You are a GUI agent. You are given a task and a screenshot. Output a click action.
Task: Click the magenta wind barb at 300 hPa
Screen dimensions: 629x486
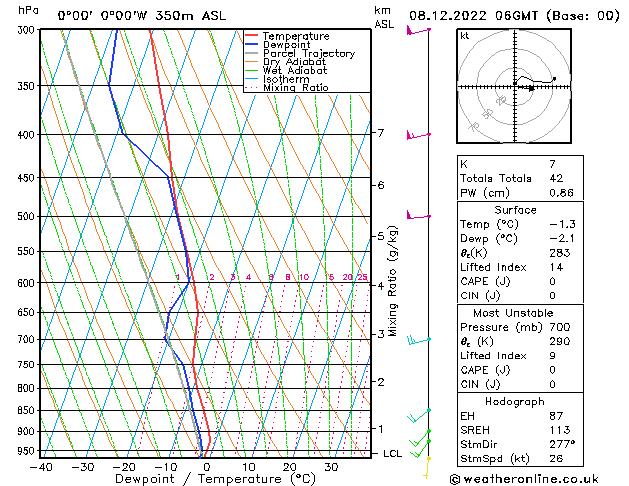417,31
